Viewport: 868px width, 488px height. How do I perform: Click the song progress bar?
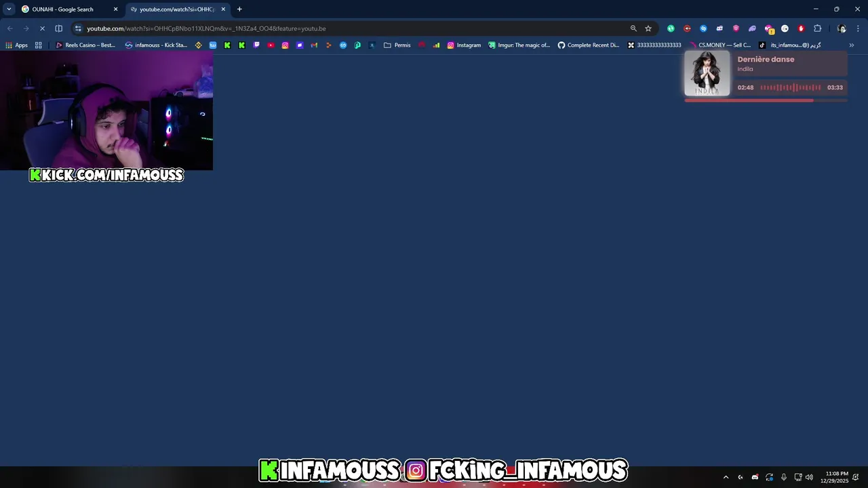[766, 100]
